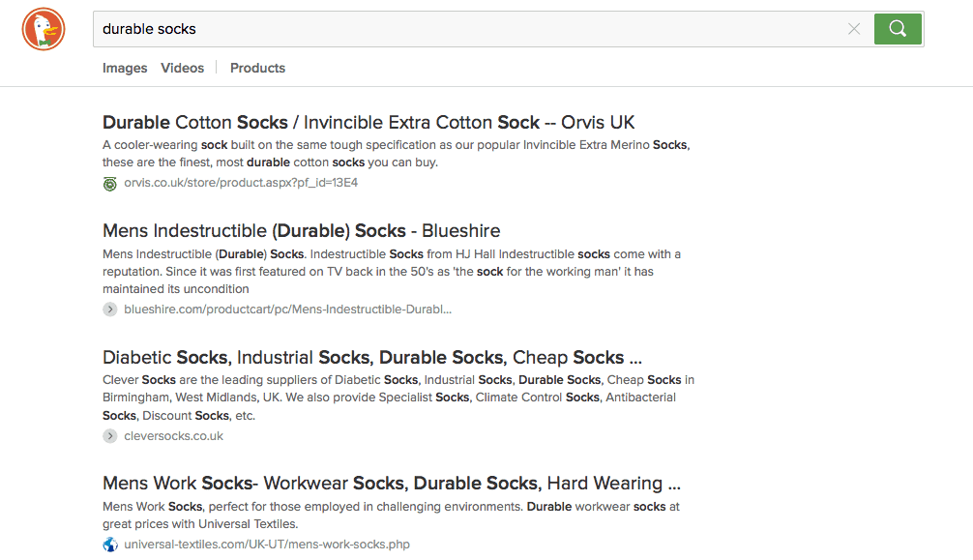This screenshot has height=560, width=973.
Task: Click the globe favicon beside universal-textiles URL
Action: (x=110, y=545)
